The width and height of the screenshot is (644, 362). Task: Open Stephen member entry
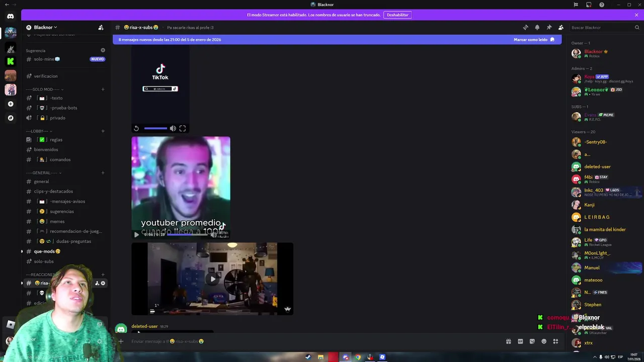(x=605, y=305)
